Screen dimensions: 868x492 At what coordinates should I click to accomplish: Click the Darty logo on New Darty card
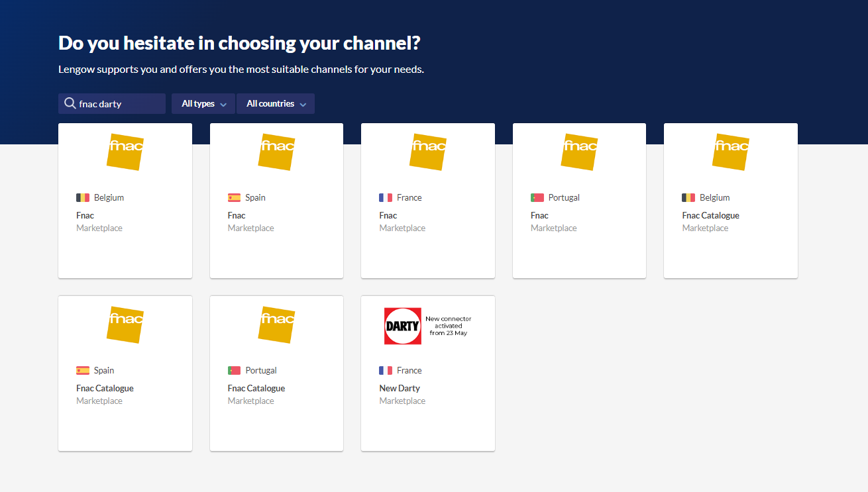tap(402, 326)
